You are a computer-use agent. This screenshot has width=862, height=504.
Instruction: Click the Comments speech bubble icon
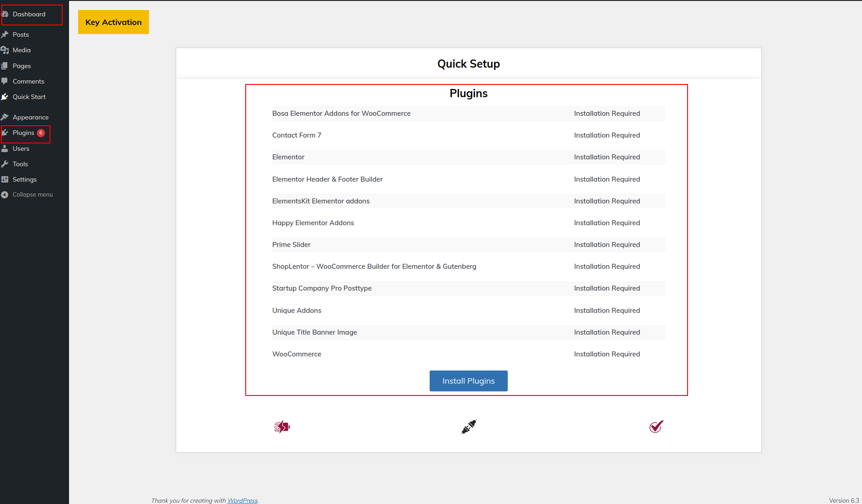(5, 81)
